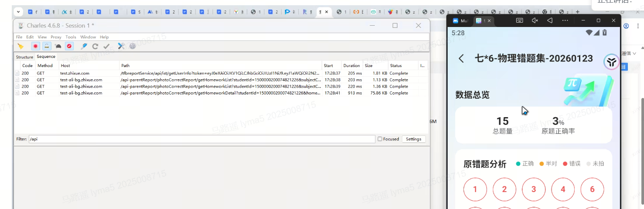Open the View menu in Charles
This screenshot has width=644, height=209.
coord(42,37)
